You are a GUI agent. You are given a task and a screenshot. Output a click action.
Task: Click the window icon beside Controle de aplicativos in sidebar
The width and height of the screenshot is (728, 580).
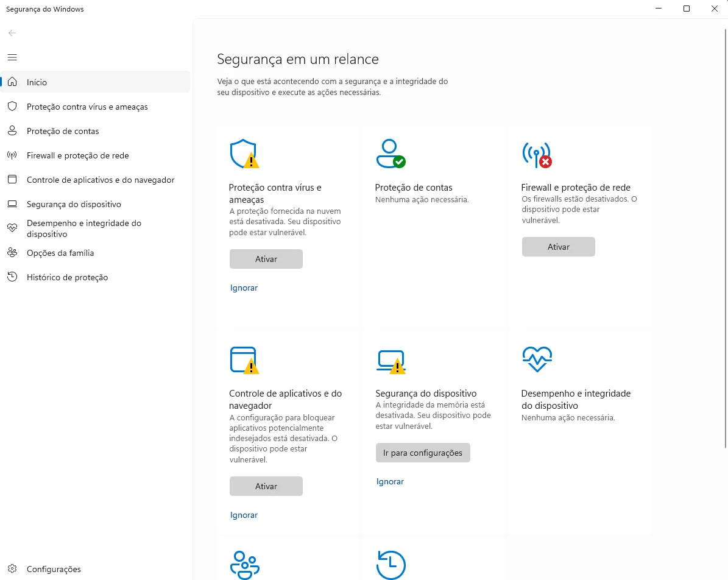12,179
